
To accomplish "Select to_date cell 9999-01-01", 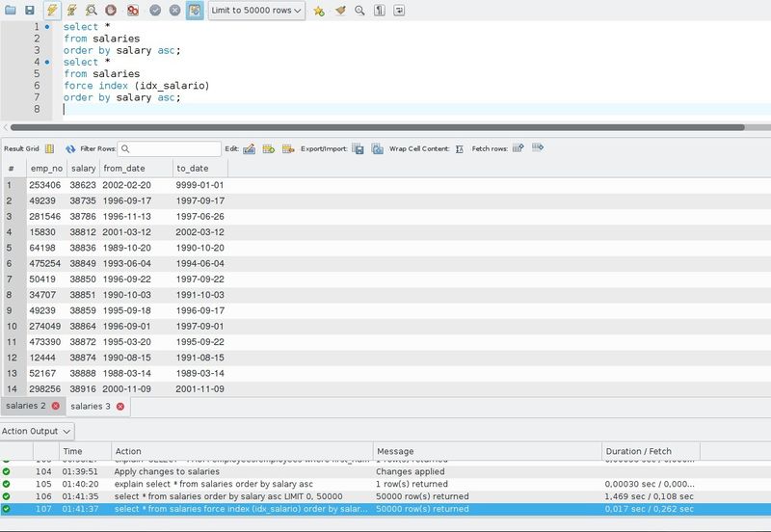I will point(199,185).
